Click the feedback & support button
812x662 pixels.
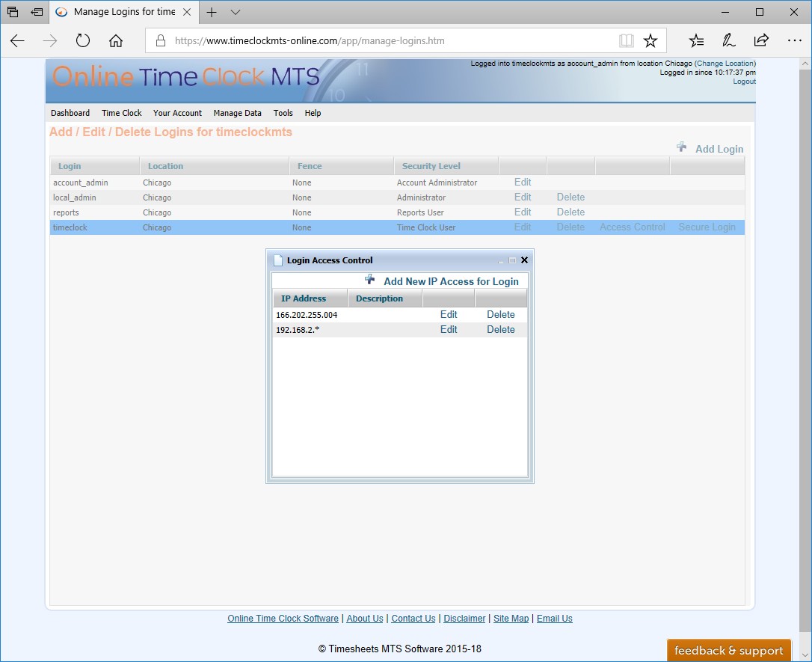(728, 650)
